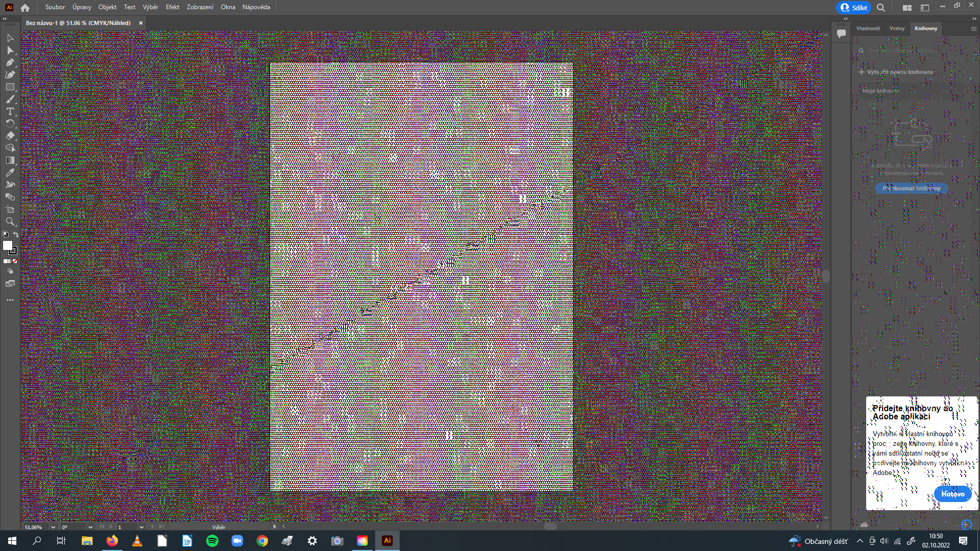Toggle drawing mode at toolbar bottom

10,271
